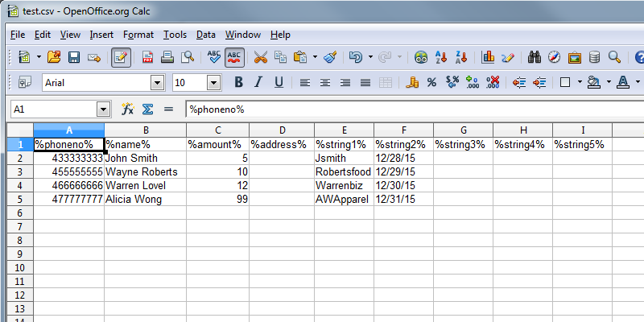Click the formula input line
Viewport: 644px width, 322px height.
415,109
